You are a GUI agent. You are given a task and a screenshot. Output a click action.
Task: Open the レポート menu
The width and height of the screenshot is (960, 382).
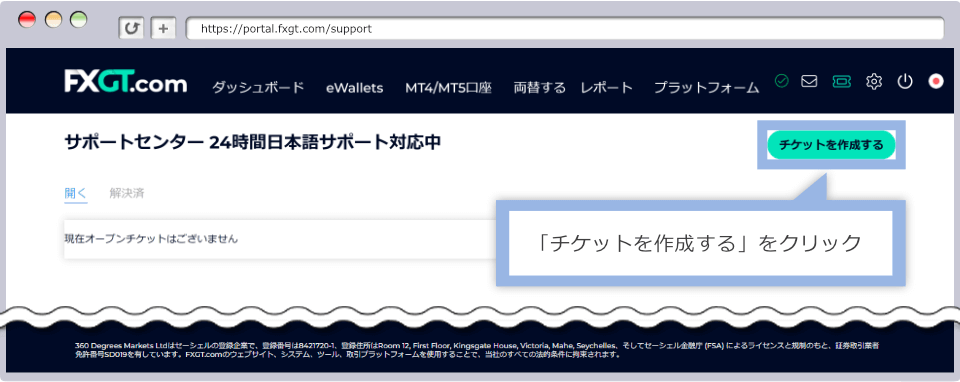[x=607, y=88]
